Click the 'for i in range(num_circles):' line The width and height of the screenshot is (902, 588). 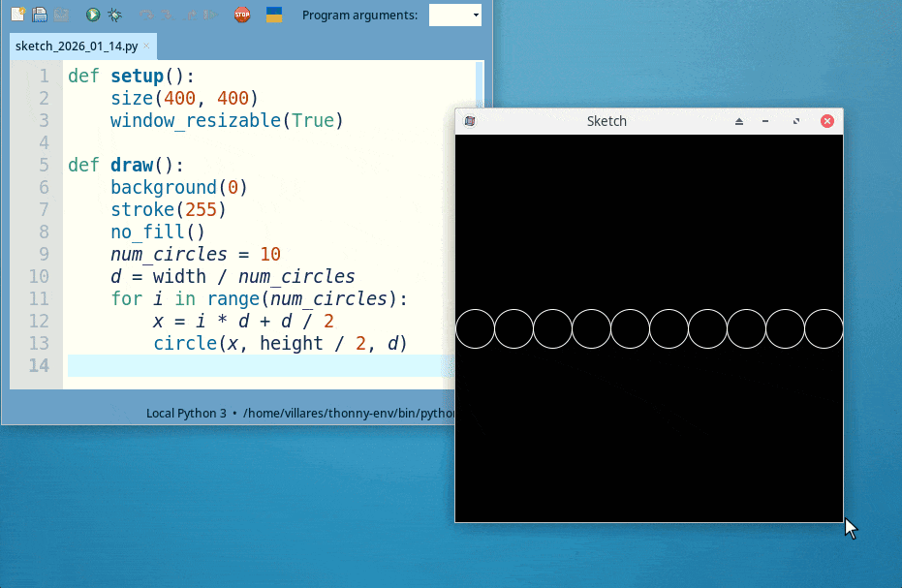[x=259, y=298]
